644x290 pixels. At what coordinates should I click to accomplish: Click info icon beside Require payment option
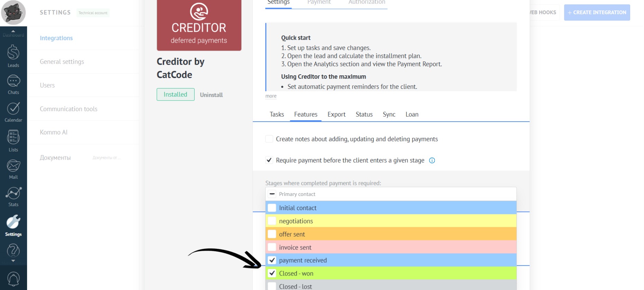click(432, 160)
